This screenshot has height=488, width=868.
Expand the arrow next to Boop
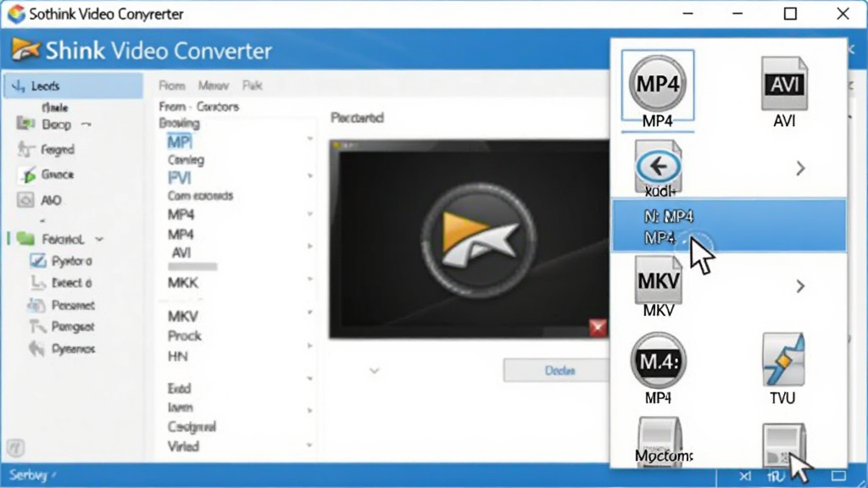click(x=86, y=125)
